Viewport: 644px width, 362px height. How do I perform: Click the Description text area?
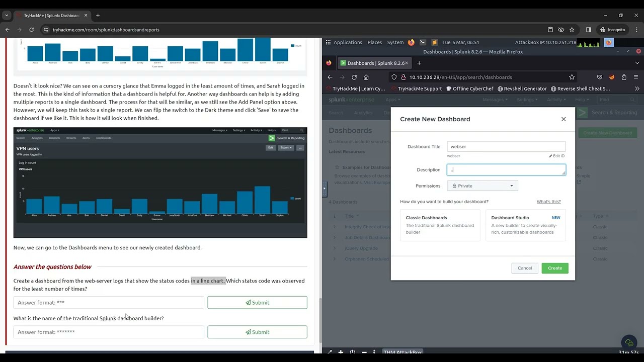tap(506, 170)
